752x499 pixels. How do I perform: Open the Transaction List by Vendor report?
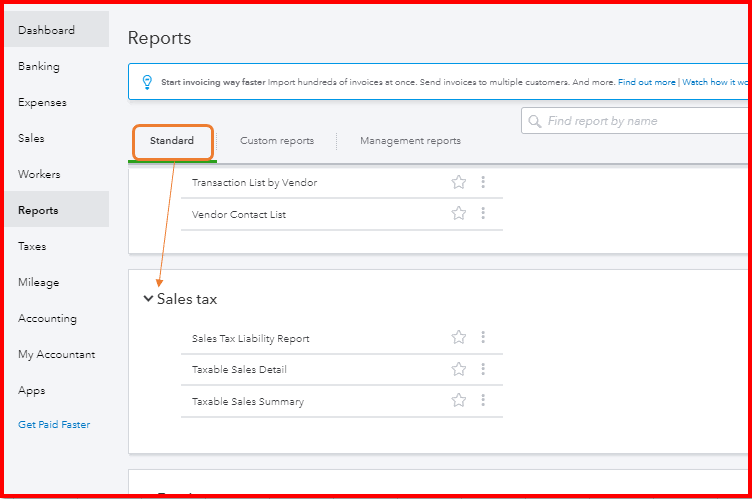(255, 182)
